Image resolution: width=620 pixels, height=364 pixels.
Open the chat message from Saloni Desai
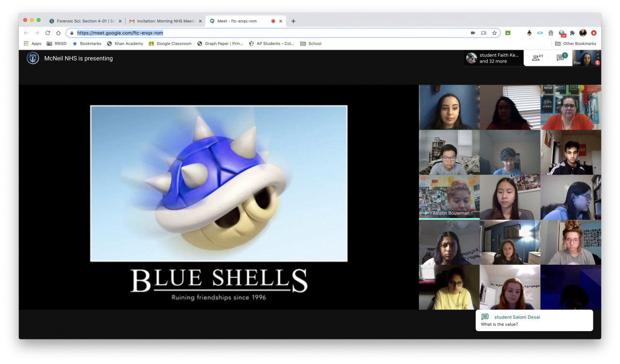534,320
